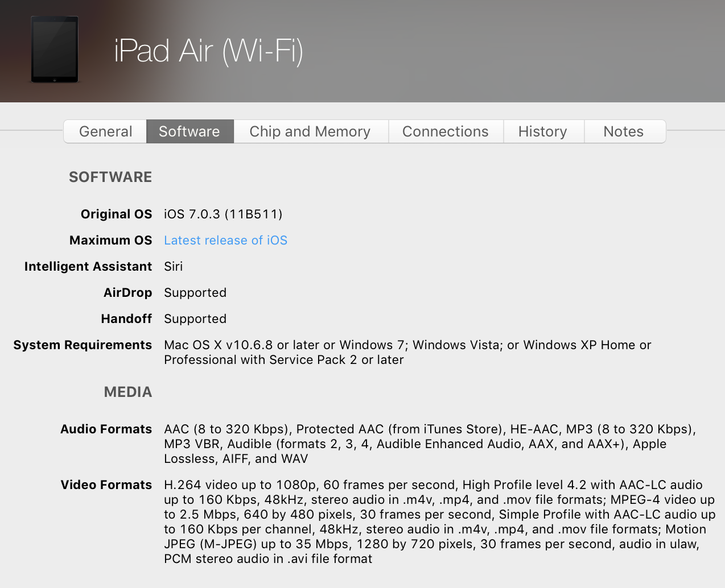
Task: Open the Notes tab
Action: [624, 131]
